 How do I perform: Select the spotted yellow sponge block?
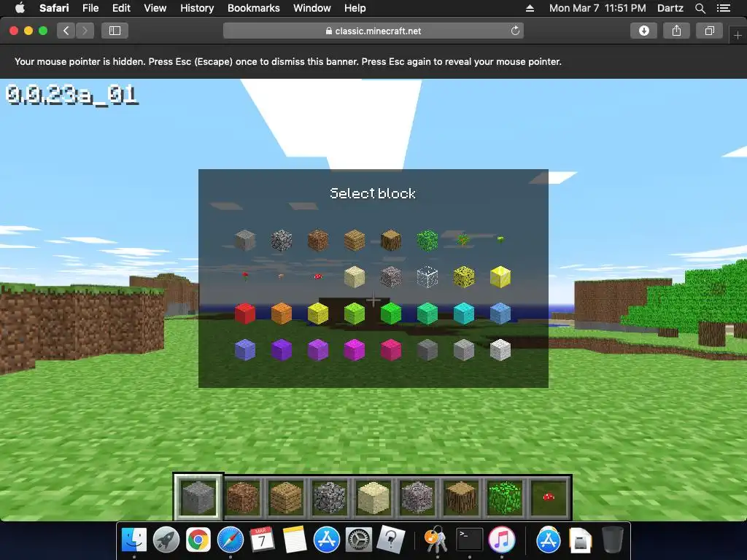463,276
